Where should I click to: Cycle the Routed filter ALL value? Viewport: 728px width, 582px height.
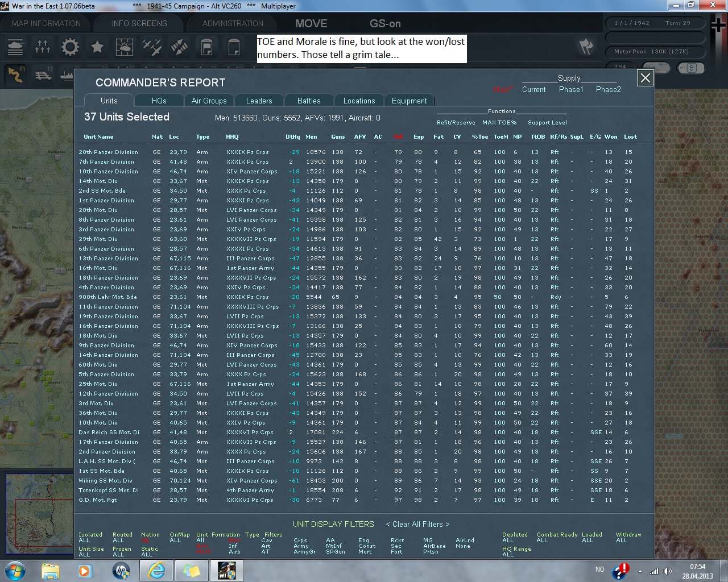coord(118,541)
